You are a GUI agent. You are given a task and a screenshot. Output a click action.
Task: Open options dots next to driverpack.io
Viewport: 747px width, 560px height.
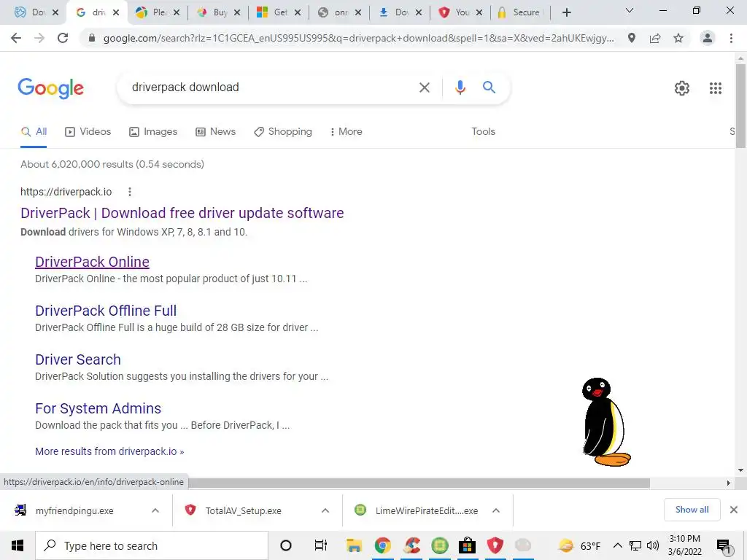click(x=130, y=192)
